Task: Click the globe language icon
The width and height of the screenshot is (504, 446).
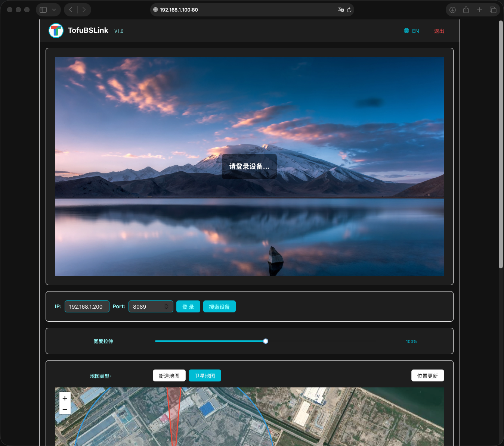Action: 406,31
